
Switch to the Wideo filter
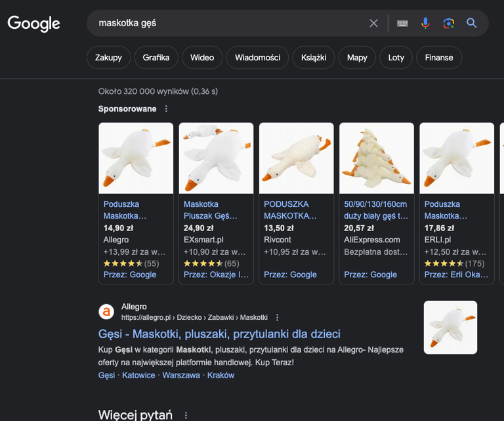[x=202, y=58]
